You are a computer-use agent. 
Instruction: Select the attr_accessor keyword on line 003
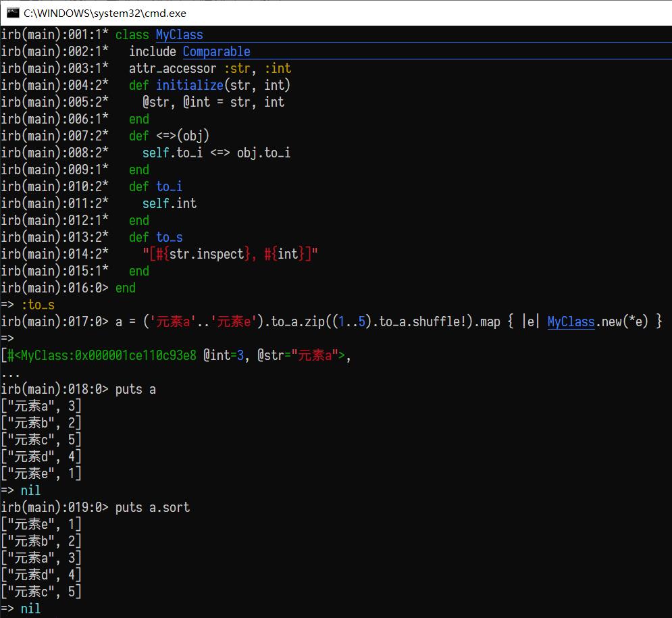tap(172, 69)
